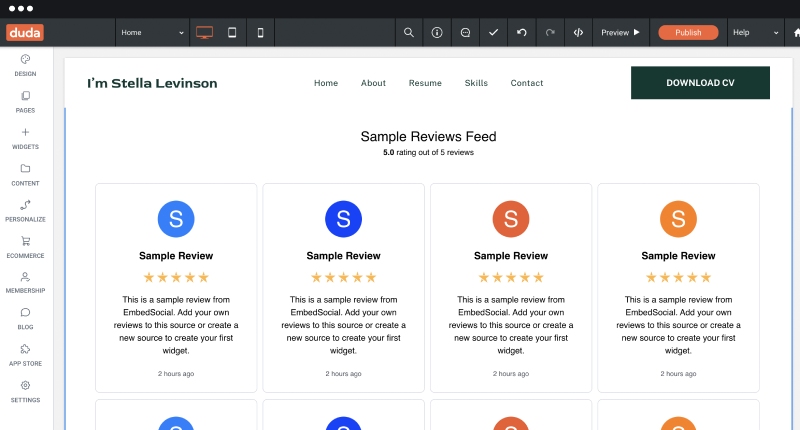Click star rating under dark-blue avatar
800x430 pixels.
point(343,277)
